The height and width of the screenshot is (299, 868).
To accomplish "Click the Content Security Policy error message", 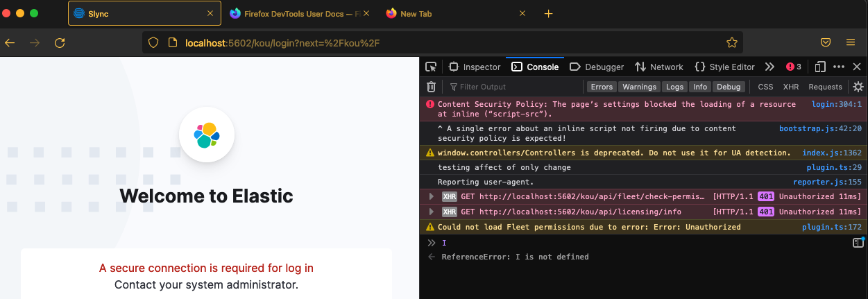I will (617, 109).
